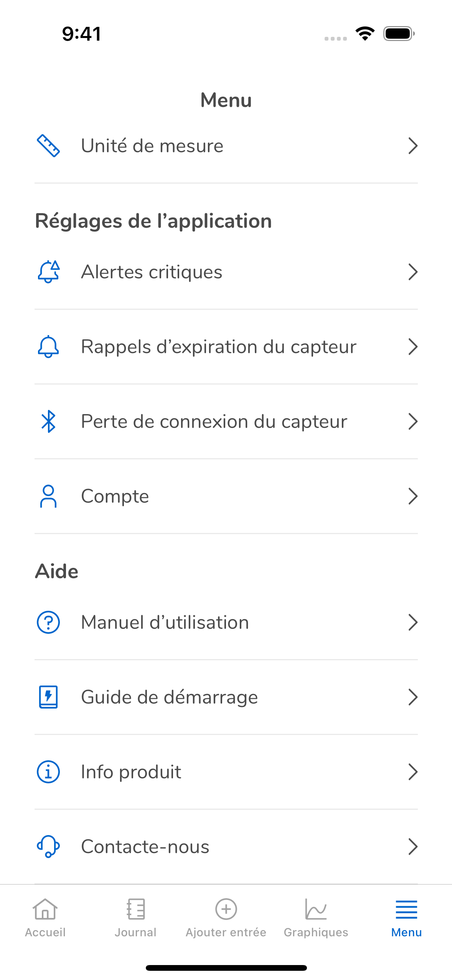Expand Compte with the right chevron

(x=412, y=496)
